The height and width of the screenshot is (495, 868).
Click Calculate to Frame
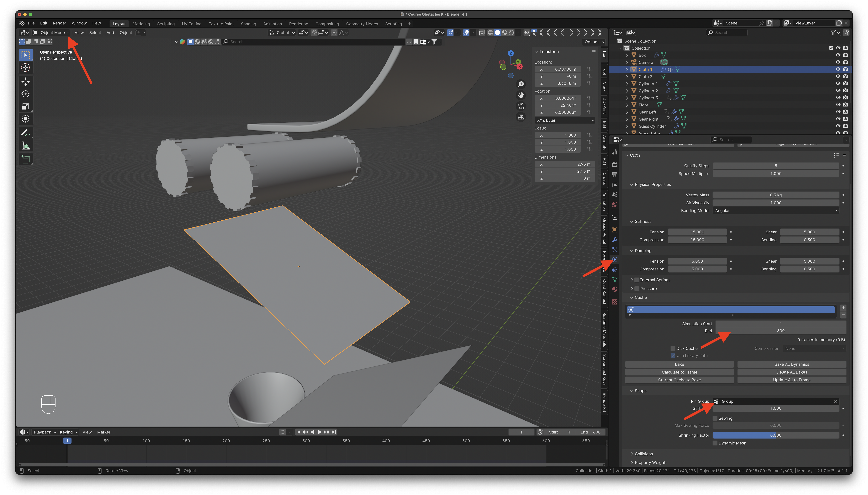pyautogui.click(x=679, y=372)
